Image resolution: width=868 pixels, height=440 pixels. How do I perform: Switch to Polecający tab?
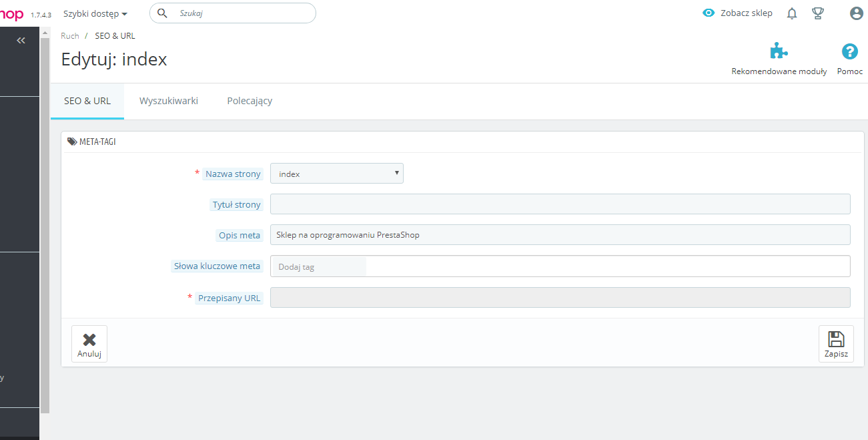click(250, 101)
